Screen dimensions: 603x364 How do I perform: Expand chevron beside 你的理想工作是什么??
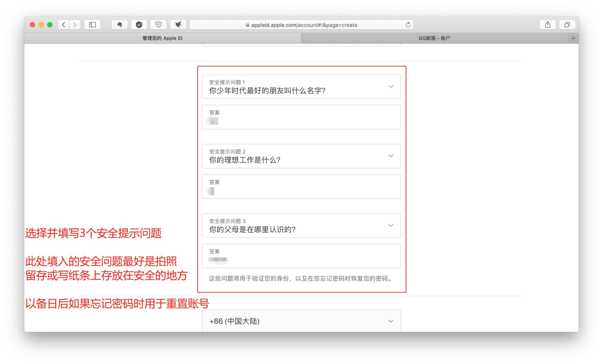pos(391,156)
